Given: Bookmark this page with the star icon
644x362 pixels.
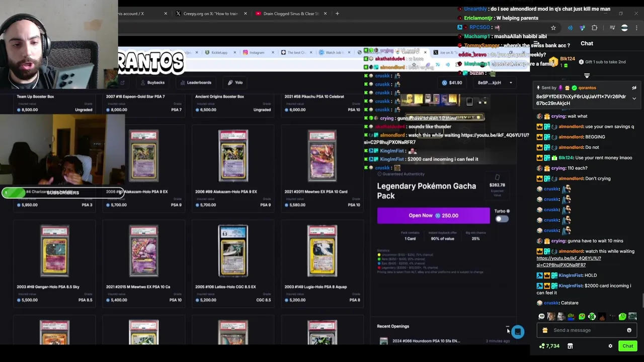Looking at the screenshot, I should point(553,28).
